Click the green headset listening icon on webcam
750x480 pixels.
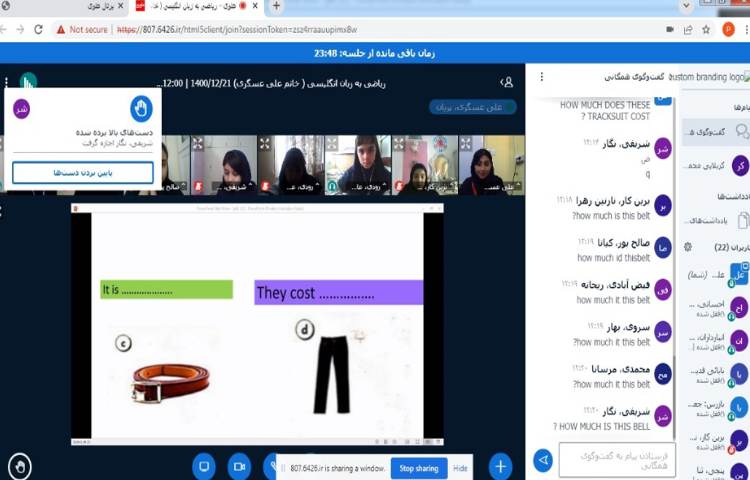331,186
